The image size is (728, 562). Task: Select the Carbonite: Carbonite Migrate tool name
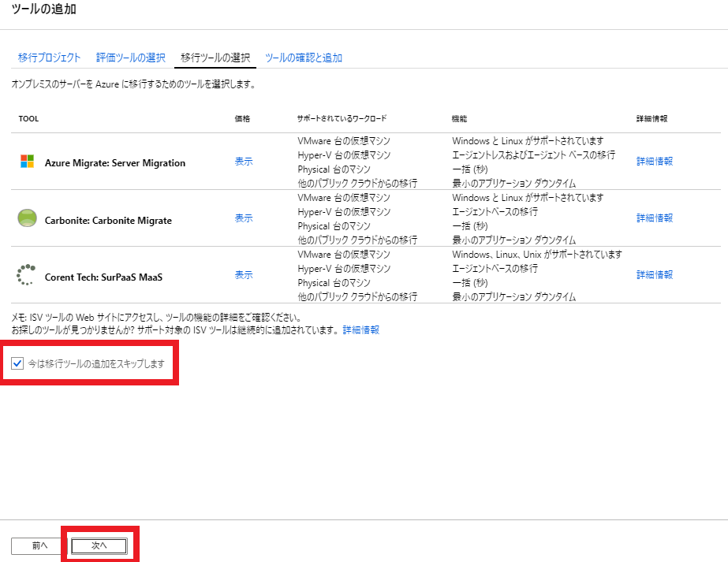(108, 221)
